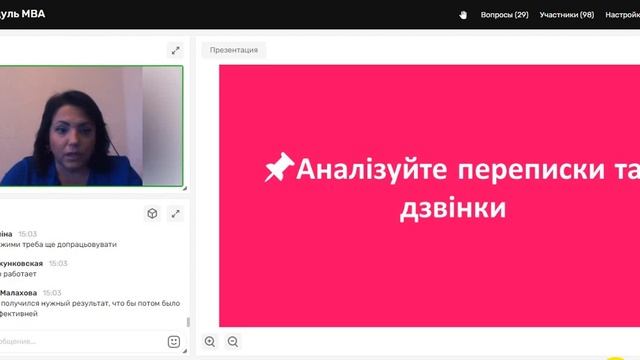The width and height of the screenshot is (640, 360).
Task: Open Вопросы (29) tab
Action: pyautogui.click(x=504, y=15)
